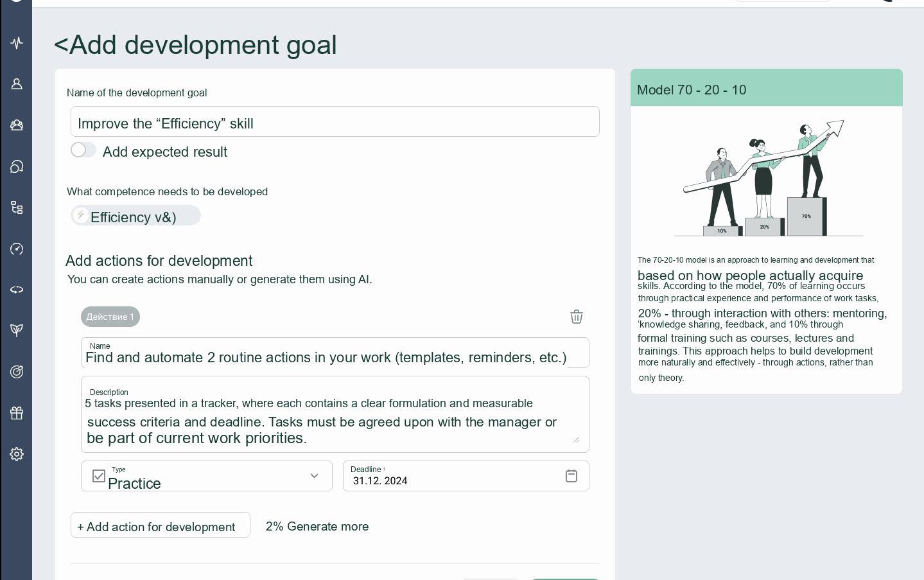Open the org structure sidebar icon

point(17,207)
